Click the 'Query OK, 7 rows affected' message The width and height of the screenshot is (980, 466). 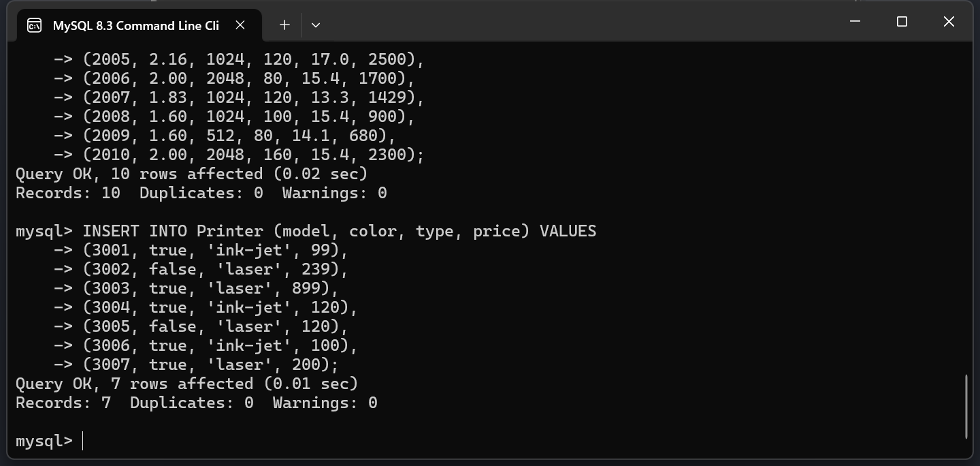(186, 384)
